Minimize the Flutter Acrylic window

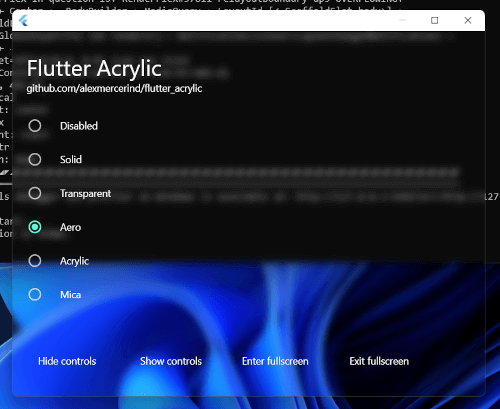click(402, 20)
